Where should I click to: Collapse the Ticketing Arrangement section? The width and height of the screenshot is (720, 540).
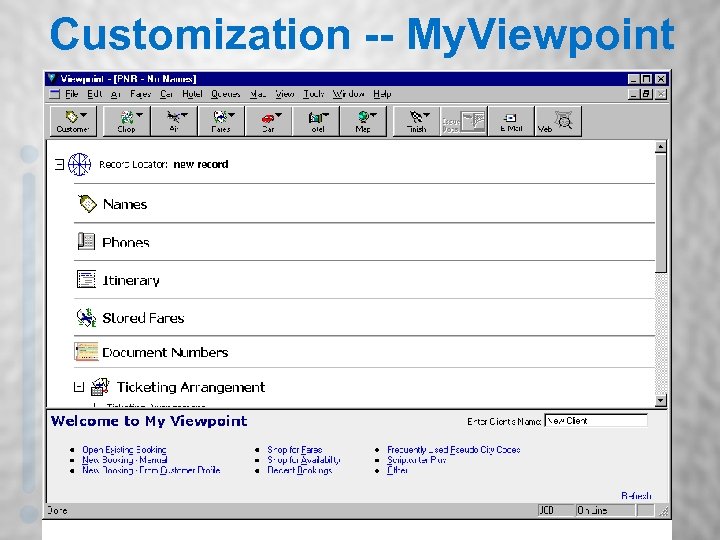click(x=79, y=387)
